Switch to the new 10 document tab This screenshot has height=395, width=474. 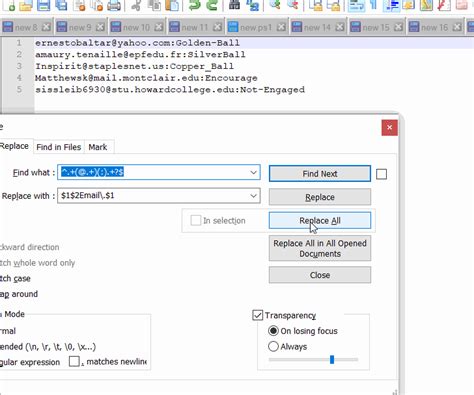pos(137,27)
